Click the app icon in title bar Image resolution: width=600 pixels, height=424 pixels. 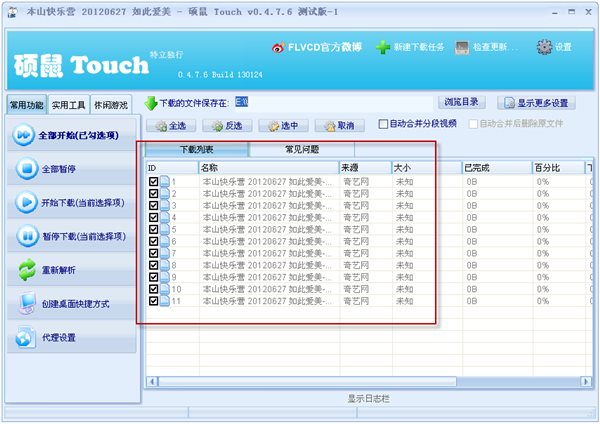(13, 12)
